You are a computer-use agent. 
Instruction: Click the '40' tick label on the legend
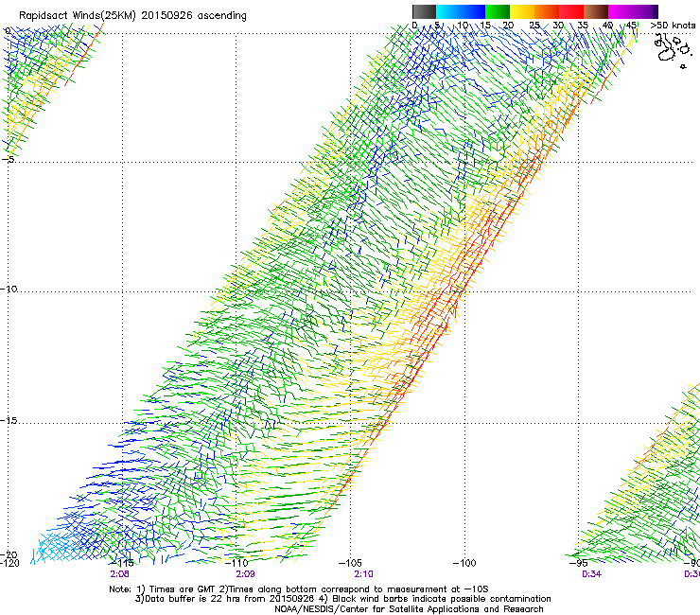(607, 26)
